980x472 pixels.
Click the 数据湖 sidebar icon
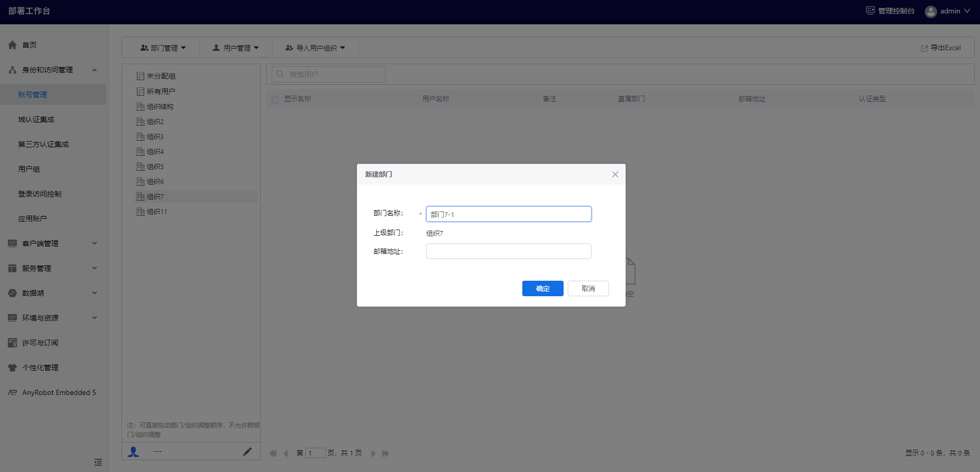12,293
